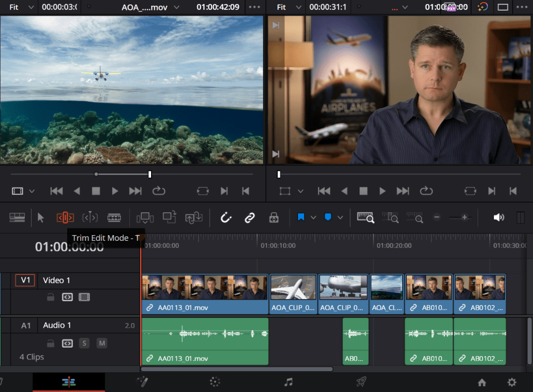Stop playback in the source viewer
The image size is (533, 392).
pos(96,191)
